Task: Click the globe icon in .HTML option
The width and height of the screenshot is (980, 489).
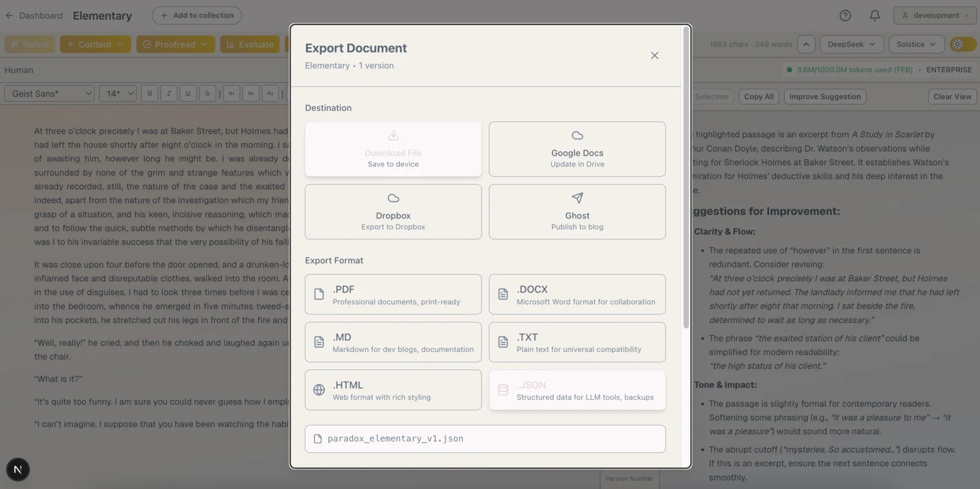Action: tap(319, 390)
